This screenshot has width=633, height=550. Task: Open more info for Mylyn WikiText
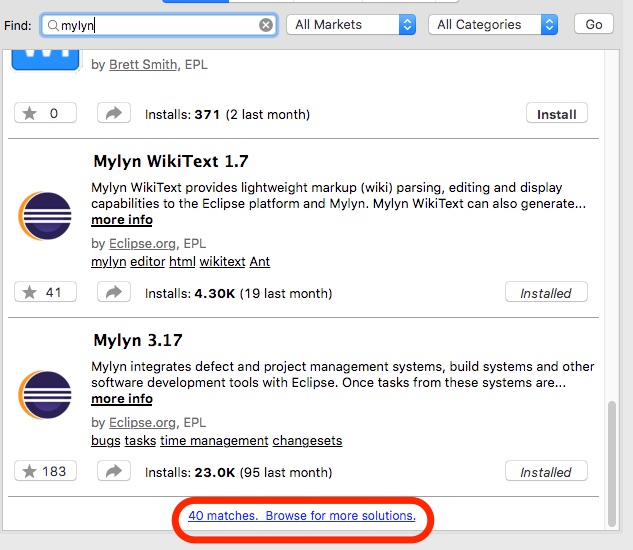click(x=122, y=220)
